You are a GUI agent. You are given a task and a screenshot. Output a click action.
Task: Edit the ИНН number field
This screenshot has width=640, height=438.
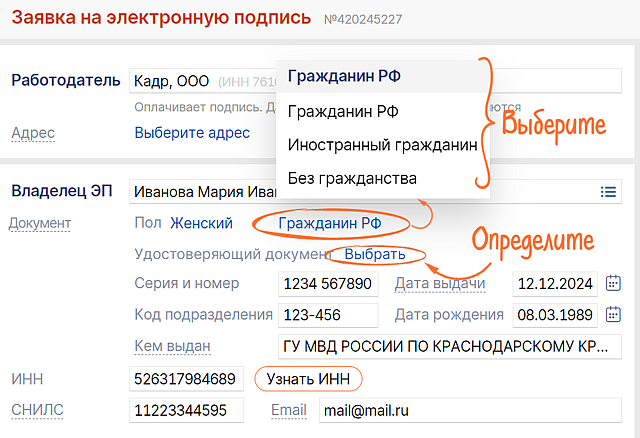pos(187,380)
